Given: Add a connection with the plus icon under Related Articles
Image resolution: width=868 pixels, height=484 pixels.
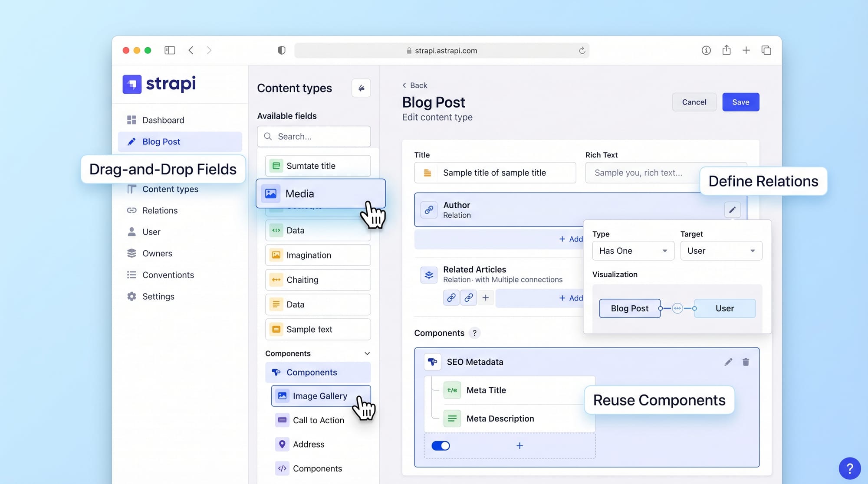Looking at the screenshot, I should tap(486, 298).
